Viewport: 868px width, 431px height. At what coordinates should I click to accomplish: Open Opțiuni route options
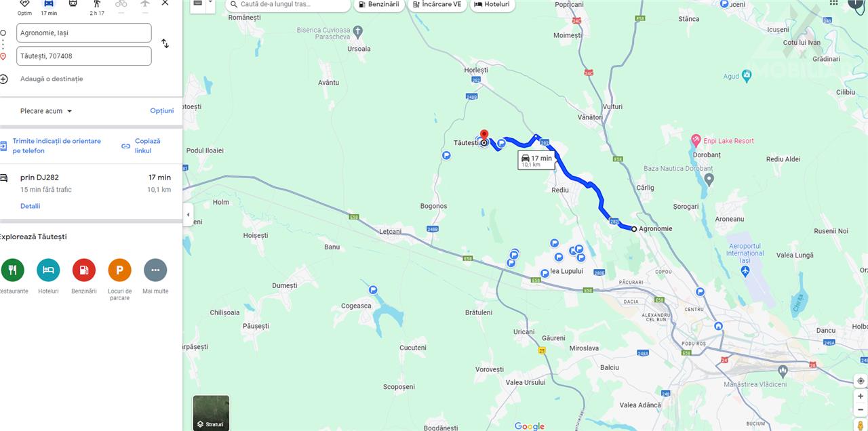pos(162,110)
